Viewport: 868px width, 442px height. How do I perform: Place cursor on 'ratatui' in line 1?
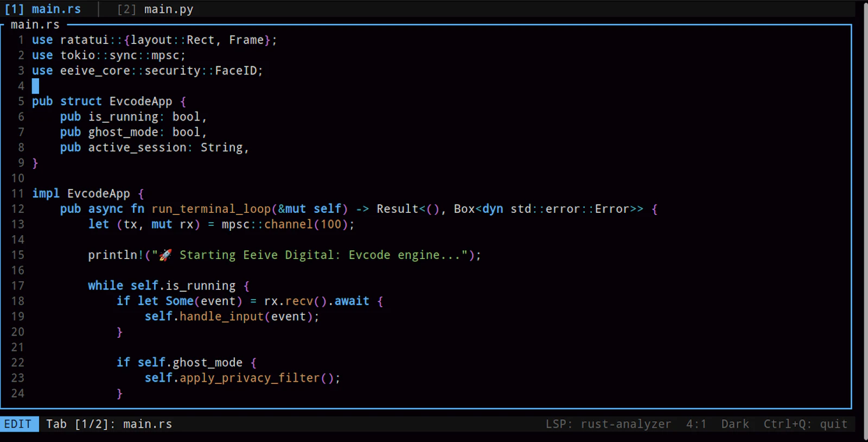(85, 40)
